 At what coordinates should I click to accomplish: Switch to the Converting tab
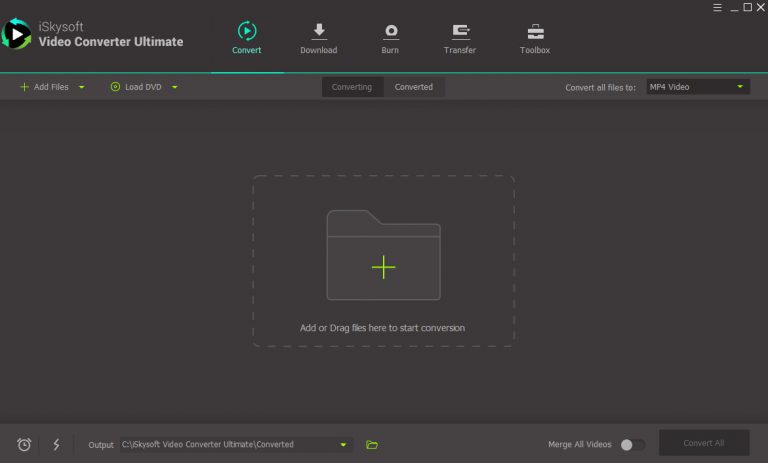(352, 87)
